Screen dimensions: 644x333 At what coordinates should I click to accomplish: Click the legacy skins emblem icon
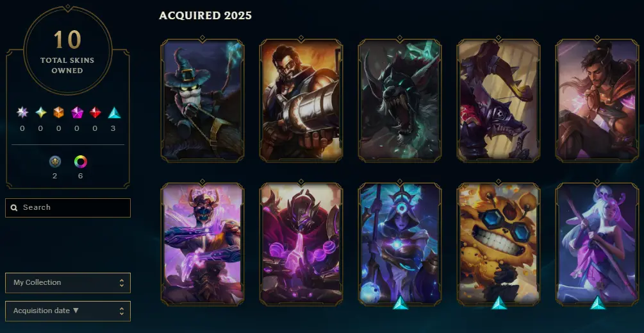55,162
